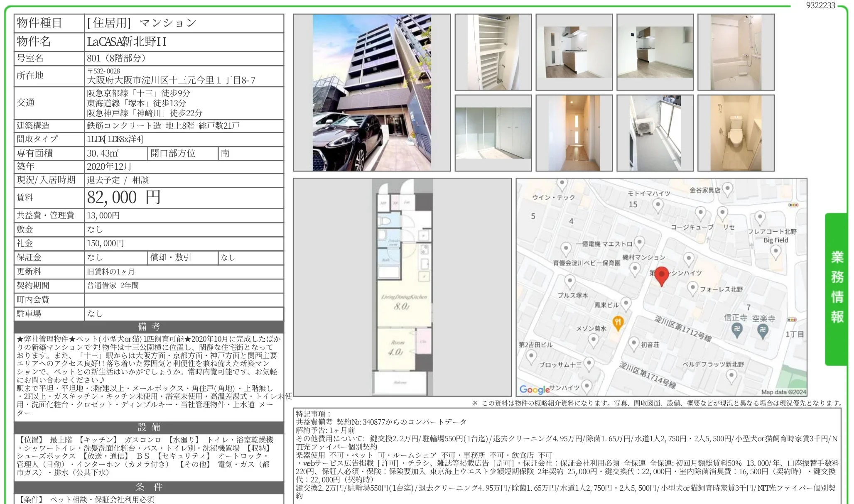Open the toilet room photo
This screenshot has height=504, width=854.
tap(736, 133)
